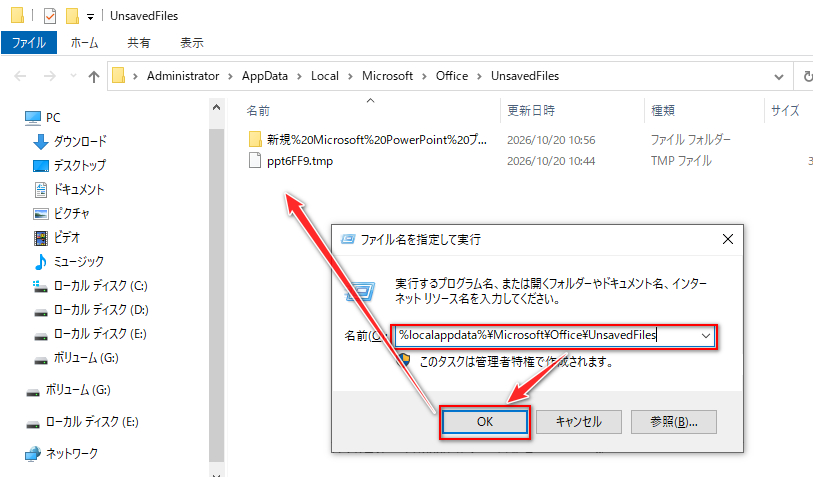Click the 2026/10/20 10:44 date cell

coord(551,161)
